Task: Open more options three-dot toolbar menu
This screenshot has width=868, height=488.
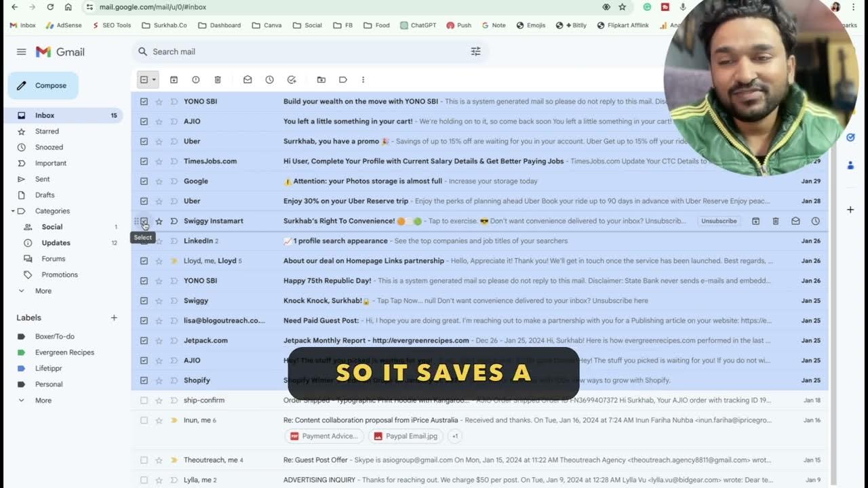Action: click(363, 80)
